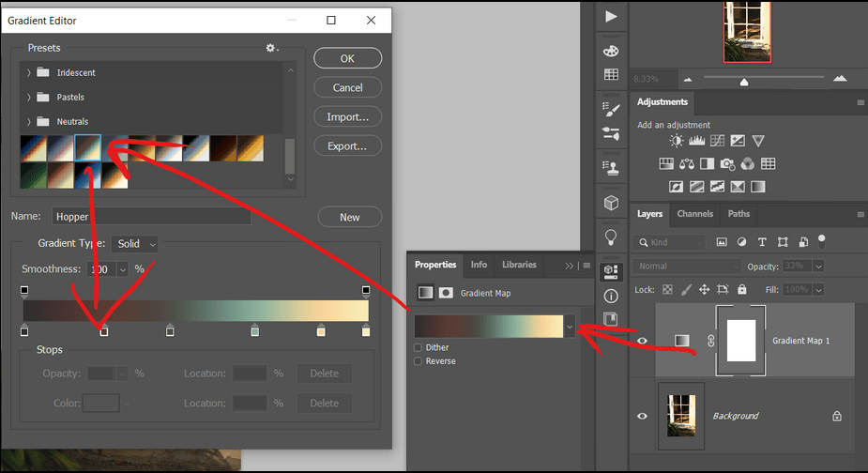Expand the Pastels preset folder
Screen dimensions: 868x473
29,97
